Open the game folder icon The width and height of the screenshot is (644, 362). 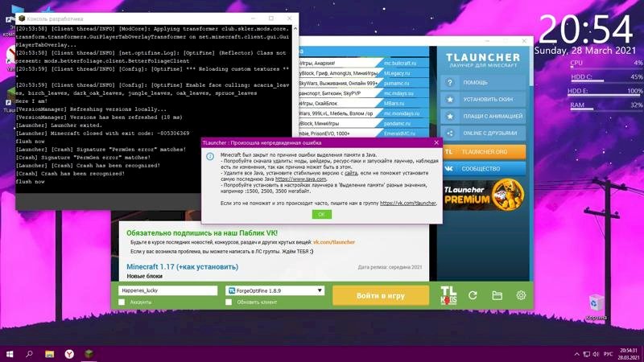[x=497, y=295]
